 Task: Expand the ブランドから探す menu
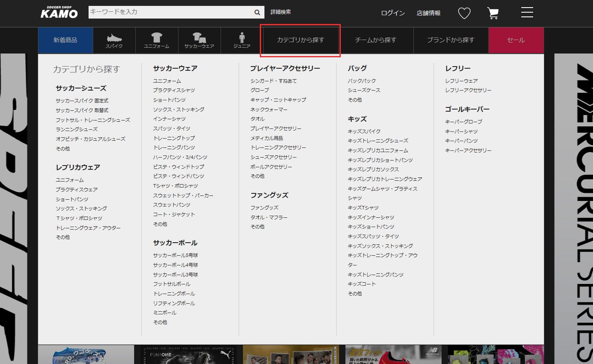coord(450,40)
